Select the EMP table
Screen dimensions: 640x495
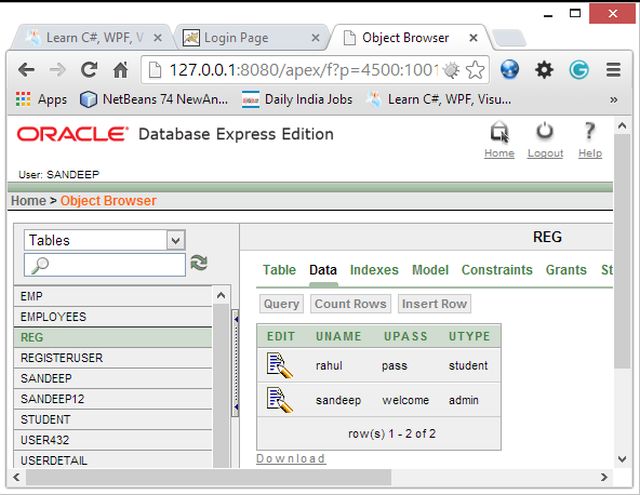point(113,296)
